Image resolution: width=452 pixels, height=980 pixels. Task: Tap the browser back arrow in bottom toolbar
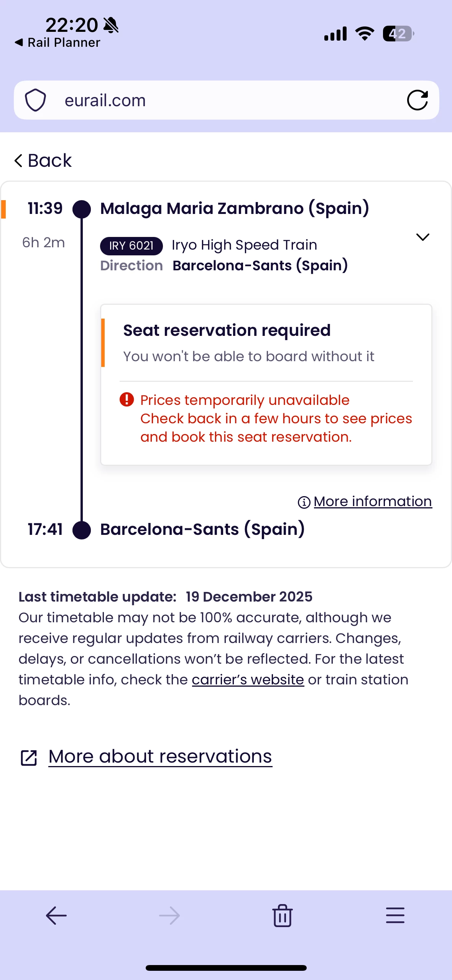pyautogui.click(x=56, y=916)
